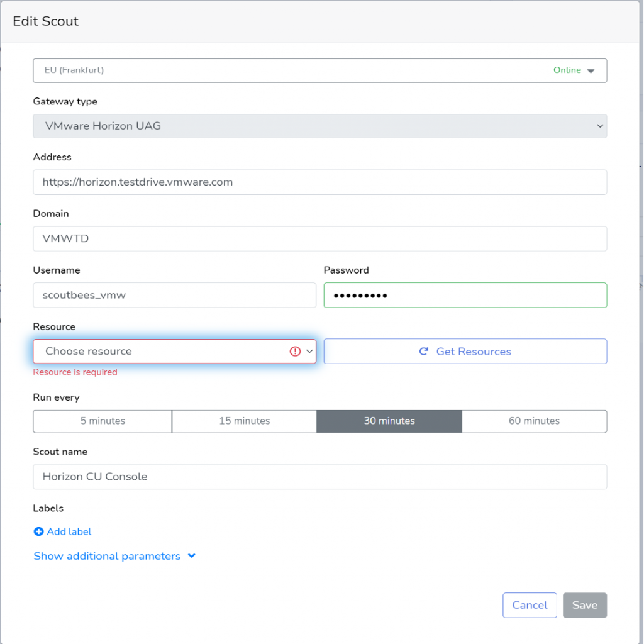
Task: Select the 30 minutes run interval
Action: (x=389, y=421)
